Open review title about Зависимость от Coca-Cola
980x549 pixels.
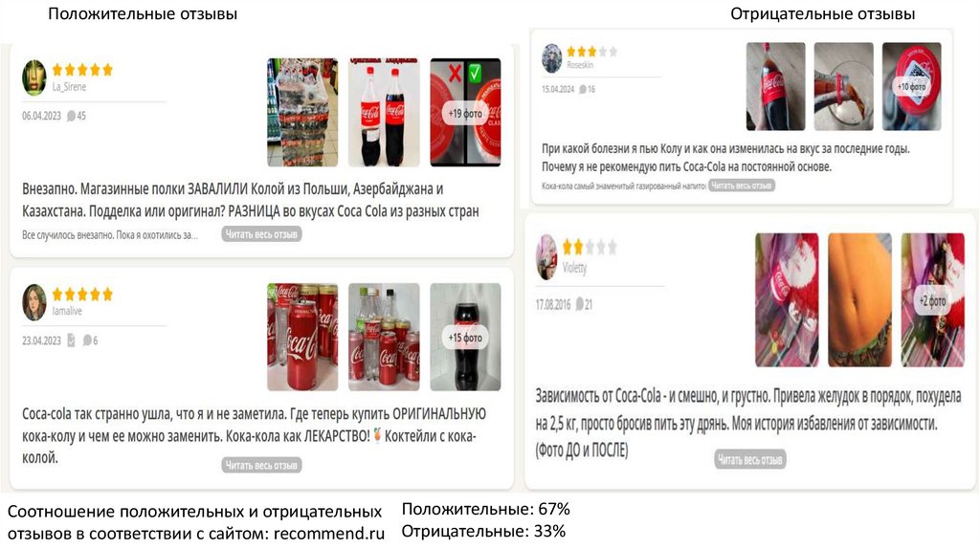(x=748, y=423)
